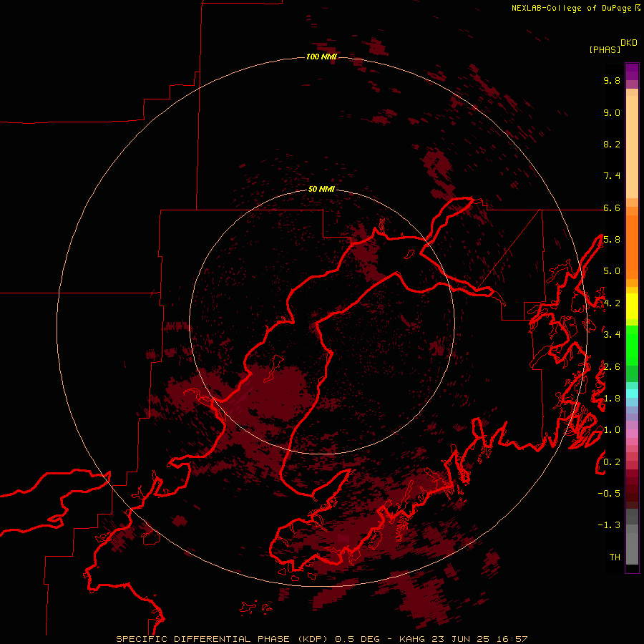The width and height of the screenshot is (644, 644).
Task: Click the pink section of the color bar
Action: (632, 434)
